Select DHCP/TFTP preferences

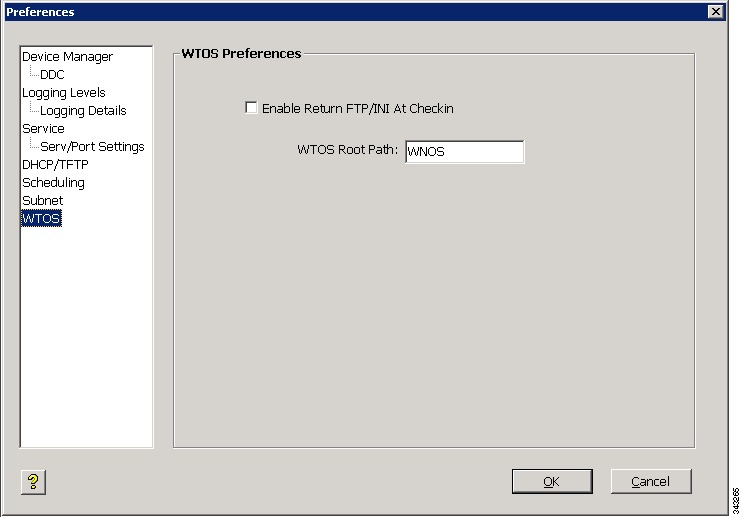pos(55,165)
